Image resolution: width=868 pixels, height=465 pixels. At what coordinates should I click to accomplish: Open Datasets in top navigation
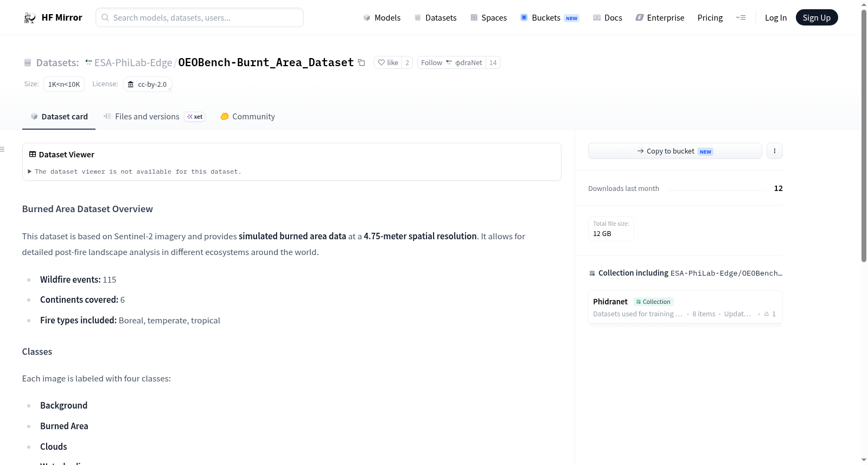[x=436, y=18]
